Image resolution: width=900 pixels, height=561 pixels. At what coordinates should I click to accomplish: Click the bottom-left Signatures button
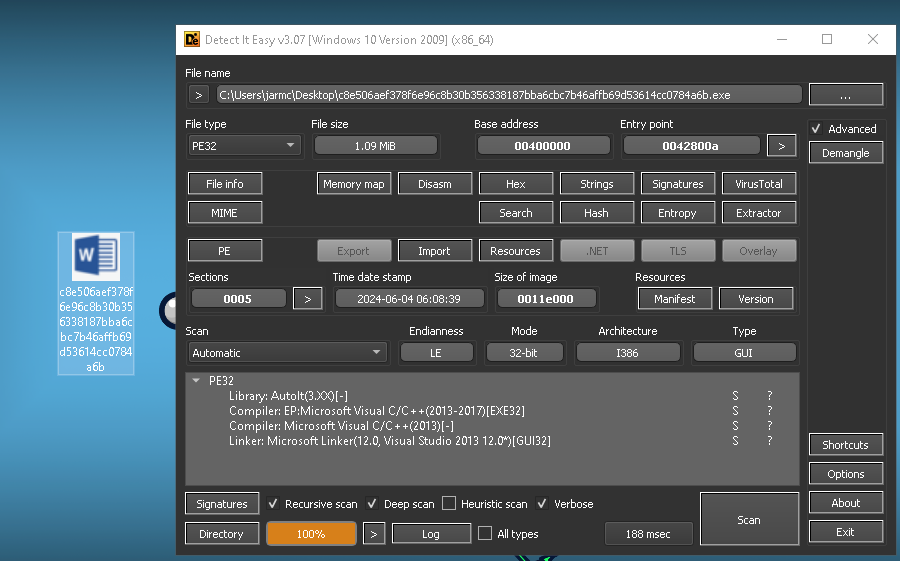[222, 504]
